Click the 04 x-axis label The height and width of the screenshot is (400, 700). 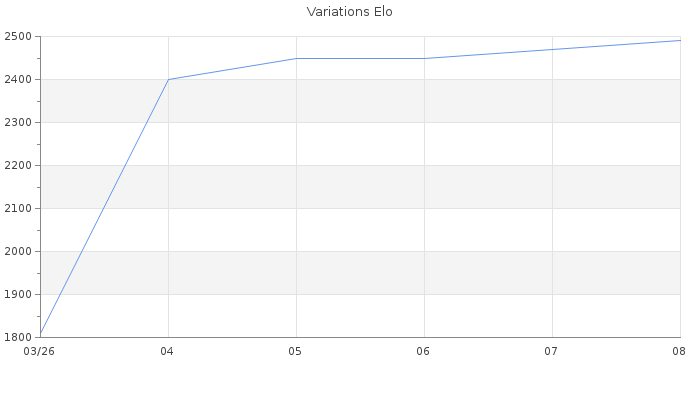coord(167,351)
